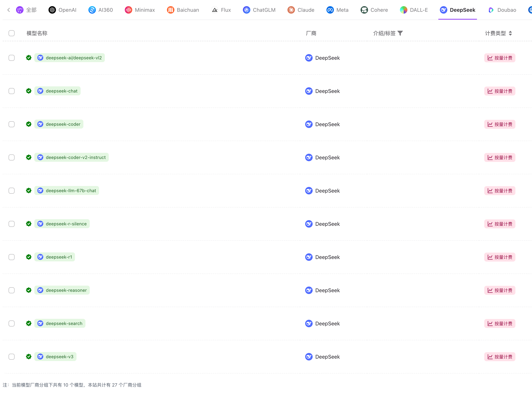Check the box for deepseek-coder-v2-instruct
The width and height of the screenshot is (532, 397).
click(12, 157)
